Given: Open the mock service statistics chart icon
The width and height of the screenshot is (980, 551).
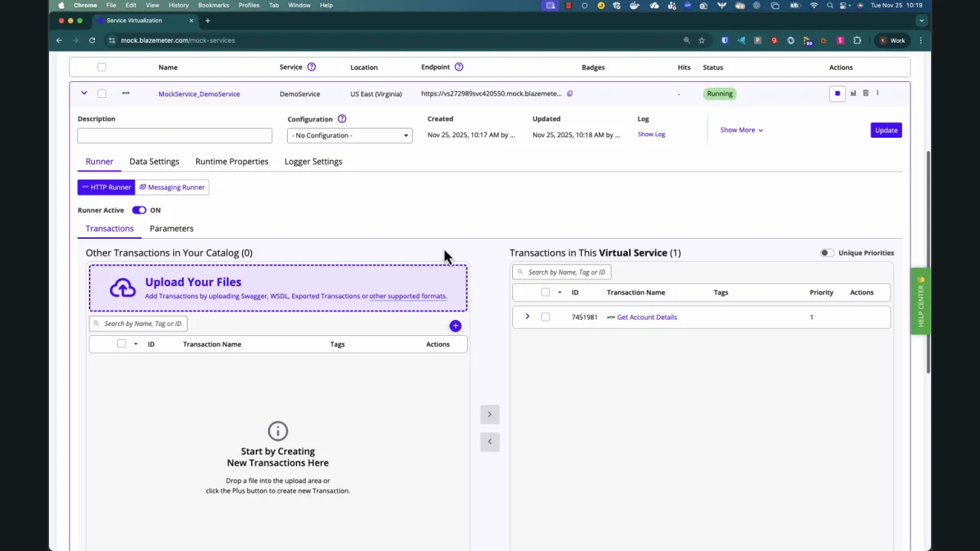Looking at the screenshot, I should click(x=853, y=93).
